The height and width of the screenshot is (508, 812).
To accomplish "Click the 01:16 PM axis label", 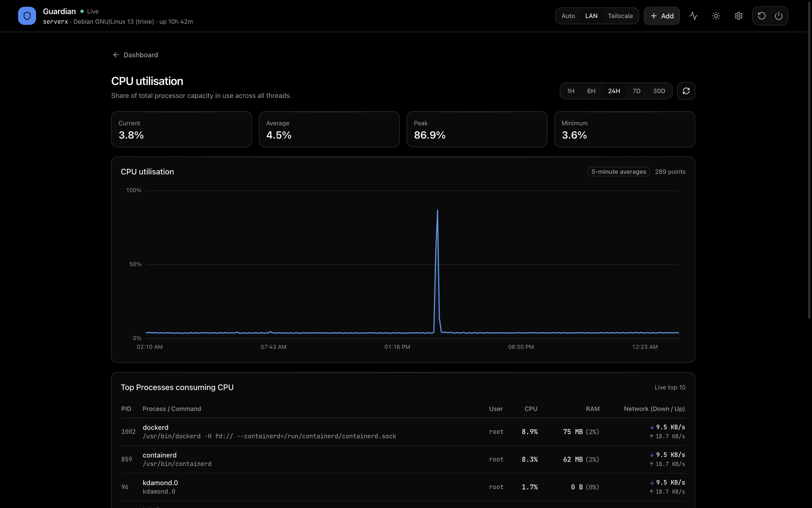I will (397, 347).
